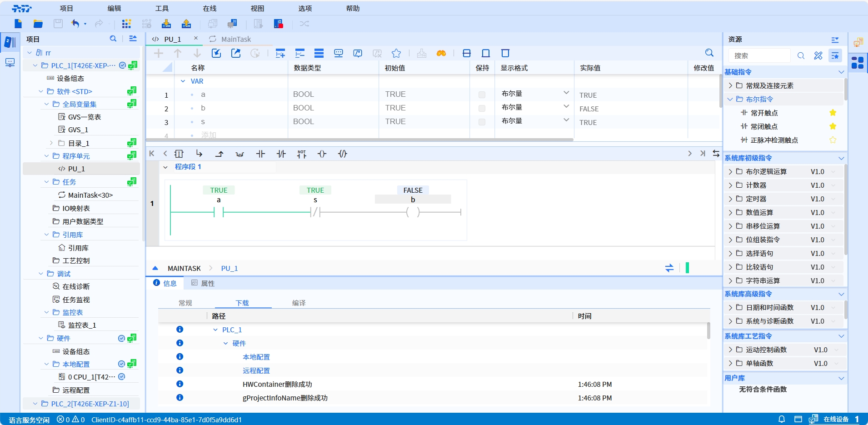Screen dimensions: 868x425
Task: Open the 工具 menu
Action: click(162, 8)
